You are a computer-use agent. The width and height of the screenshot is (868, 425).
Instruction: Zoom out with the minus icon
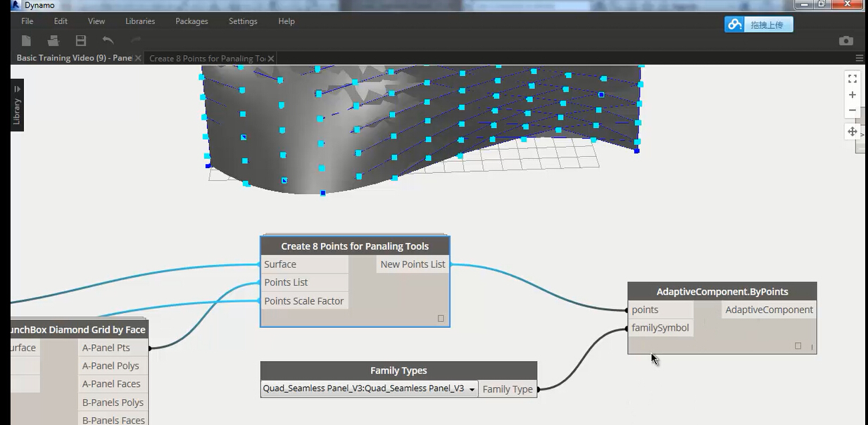coord(852,110)
